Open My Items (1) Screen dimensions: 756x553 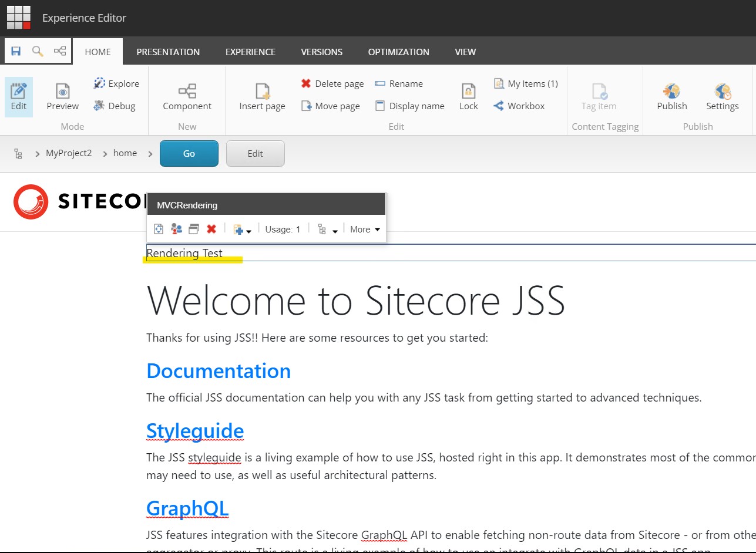click(526, 84)
